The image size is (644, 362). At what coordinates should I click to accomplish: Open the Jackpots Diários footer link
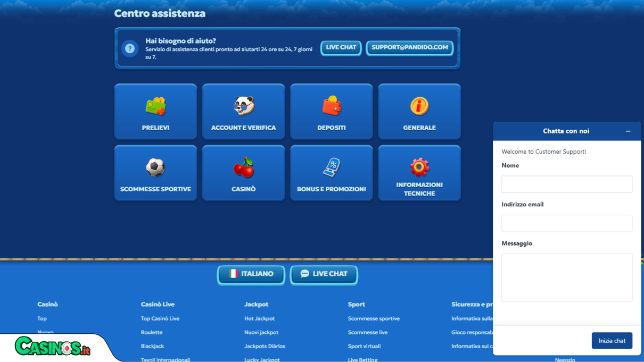pos(265,346)
